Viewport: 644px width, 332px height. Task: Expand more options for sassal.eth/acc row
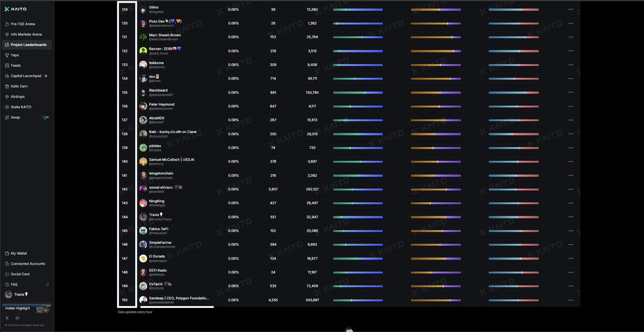pos(570,189)
